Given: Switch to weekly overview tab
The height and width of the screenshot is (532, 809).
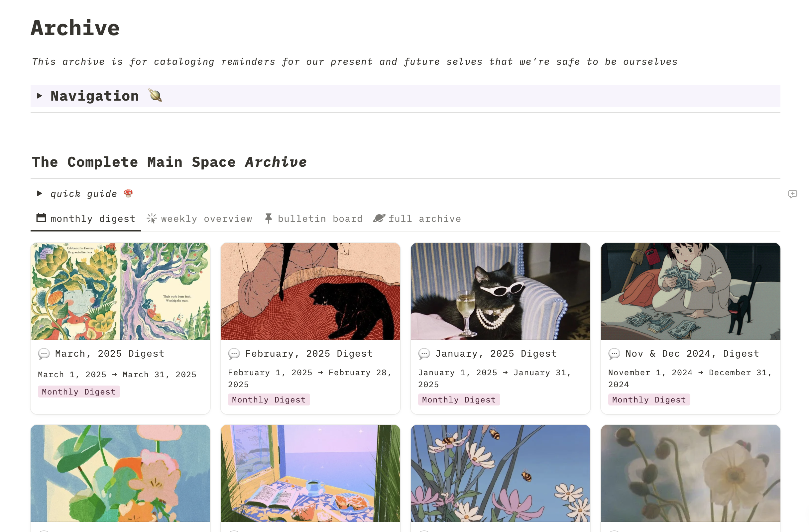Looking at the screenshot, I should [x=206, y=219].
